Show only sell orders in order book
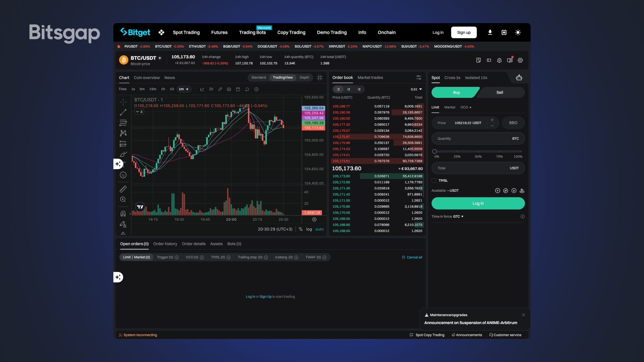Screen dimensions: 644x362 (359, 89)
